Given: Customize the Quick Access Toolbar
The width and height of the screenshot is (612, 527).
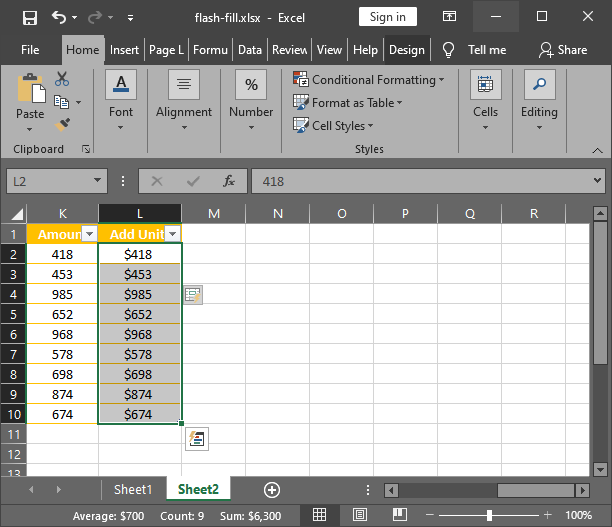Looking at the screenshot, I should point(130,18).
